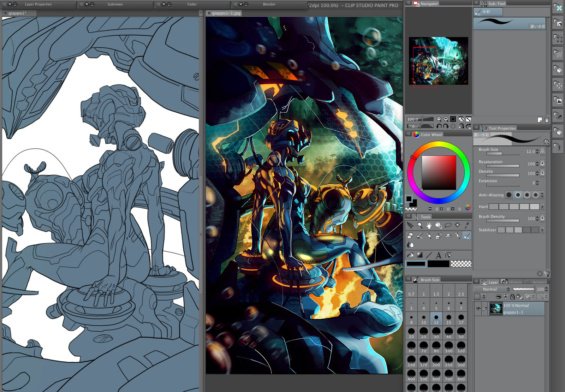Screen dimensions: 565x392
Task: Select the Fill bucket tool
Action: (410, 255)
